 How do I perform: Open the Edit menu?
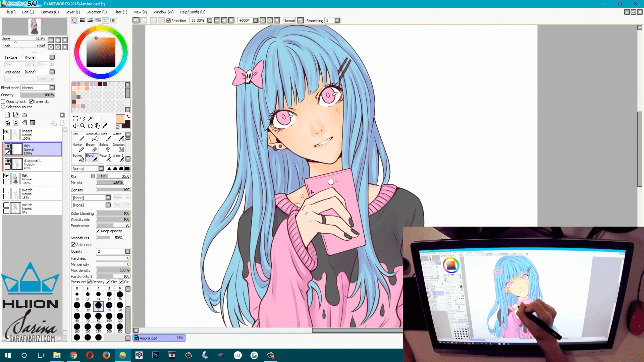28,12
